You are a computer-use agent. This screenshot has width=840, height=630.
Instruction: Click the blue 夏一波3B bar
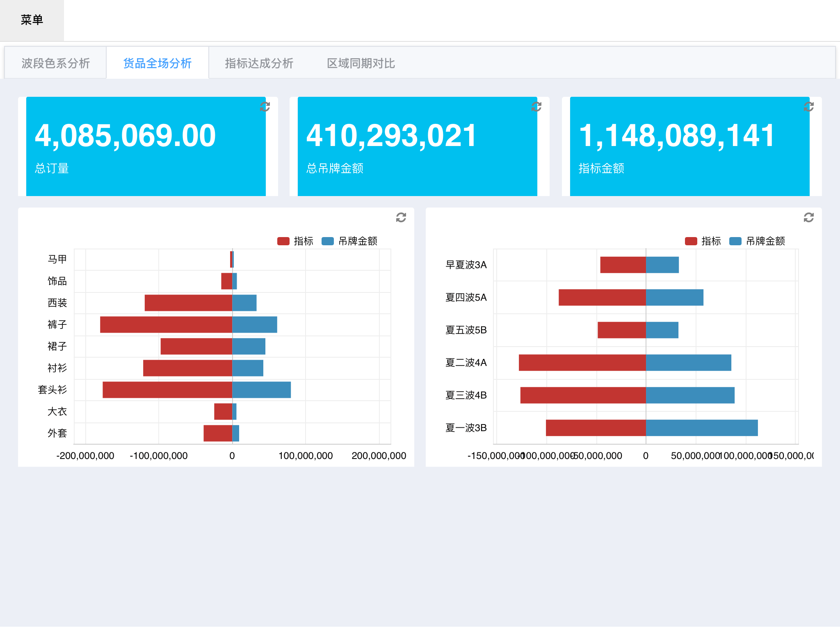tap(701, 428)
